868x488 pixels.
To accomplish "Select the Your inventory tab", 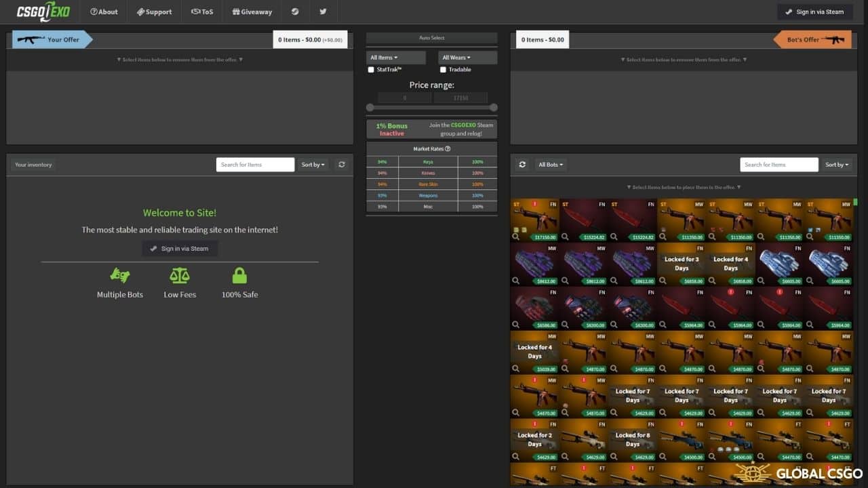I will point(33,165).
